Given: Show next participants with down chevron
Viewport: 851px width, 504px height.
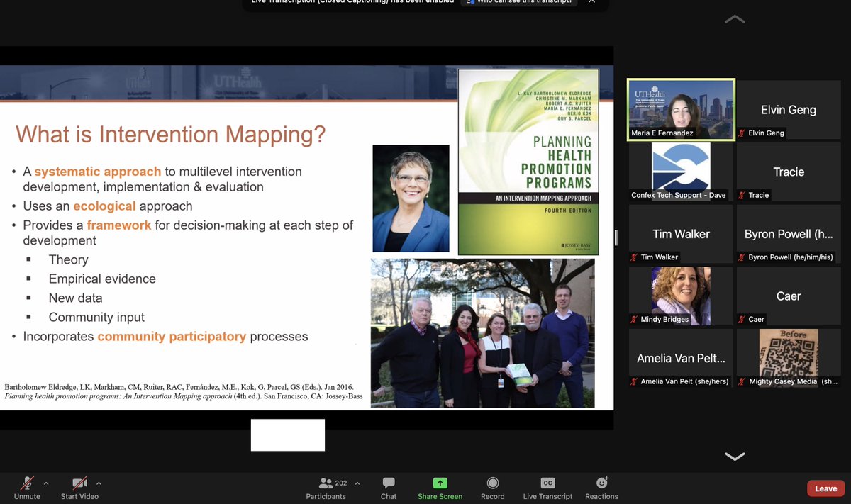Looking at the screenshot, I should tap(735, 456).
